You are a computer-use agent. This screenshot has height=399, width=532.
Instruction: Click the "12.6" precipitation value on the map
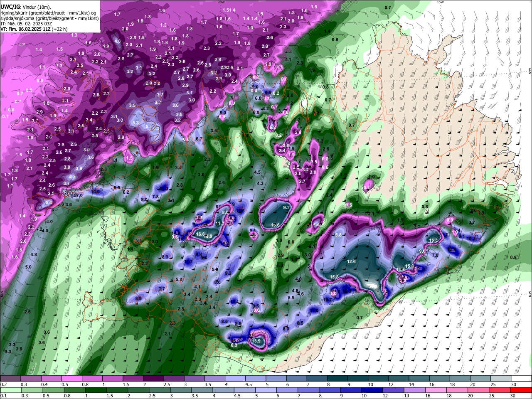tap(351, 261)
